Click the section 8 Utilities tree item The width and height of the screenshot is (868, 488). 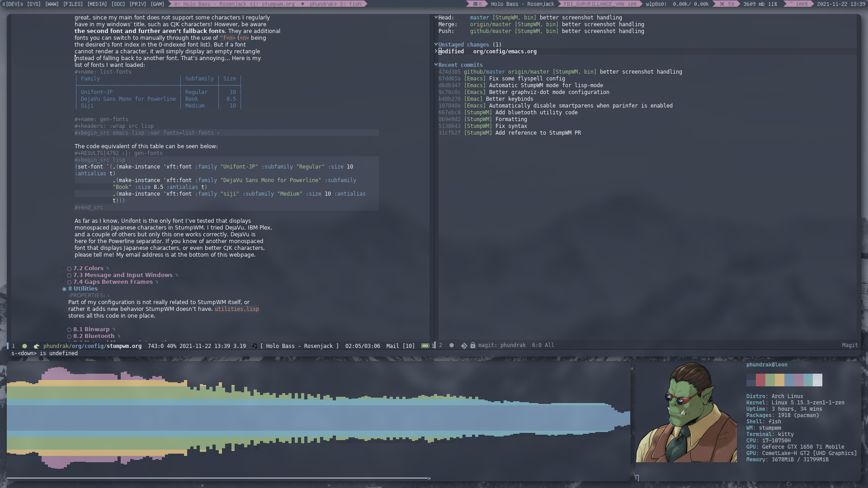tap(83, 288)
